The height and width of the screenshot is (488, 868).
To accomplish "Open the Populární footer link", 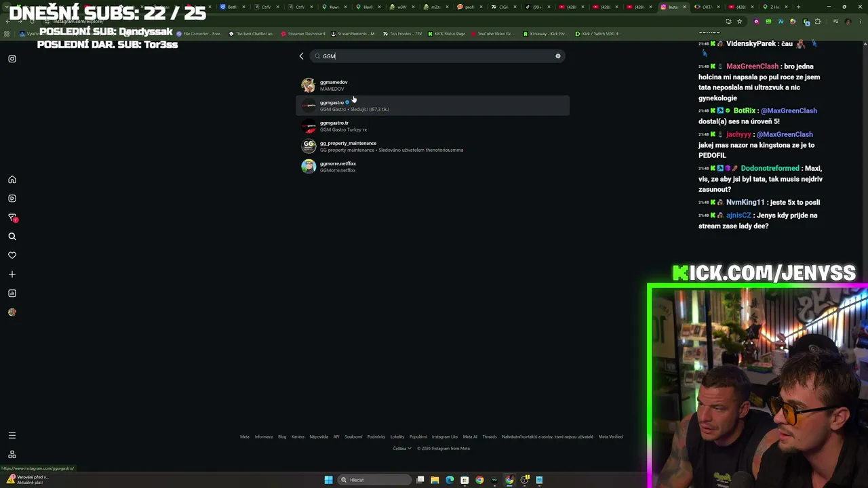I will pos(418,436).
